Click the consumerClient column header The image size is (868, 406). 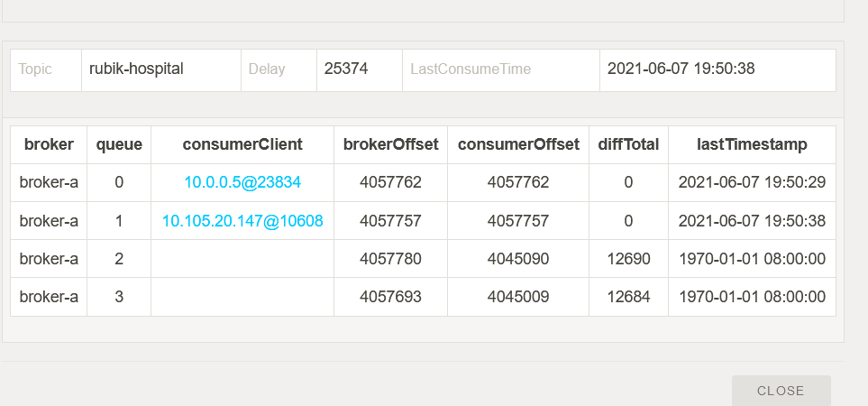click(x=242, y=144)
